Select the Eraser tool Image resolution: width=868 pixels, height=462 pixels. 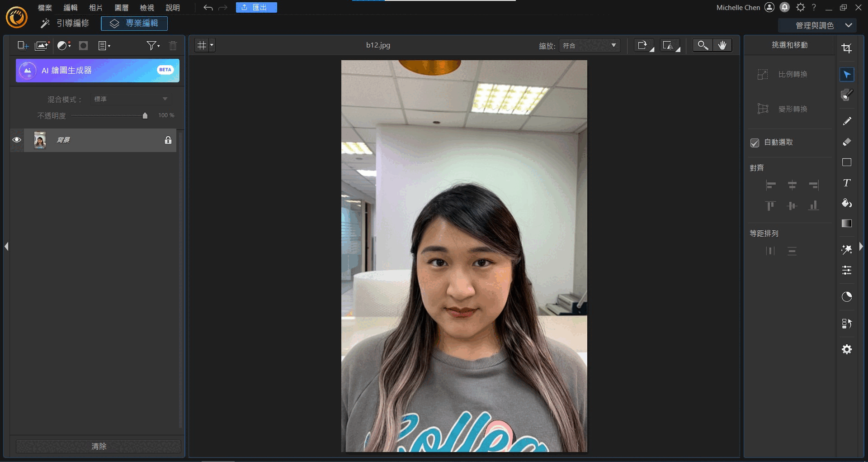(847, 142)
